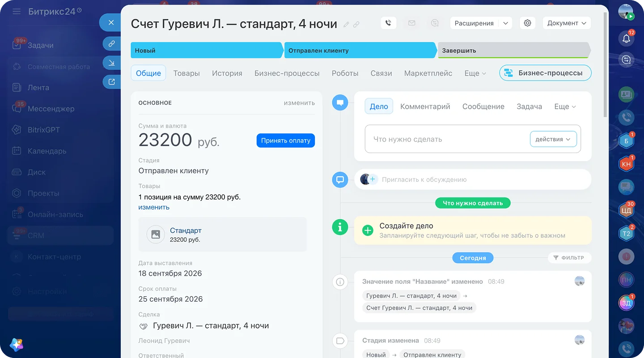
Task: Click the collapse arrow side button
Action: pos(112,63)
